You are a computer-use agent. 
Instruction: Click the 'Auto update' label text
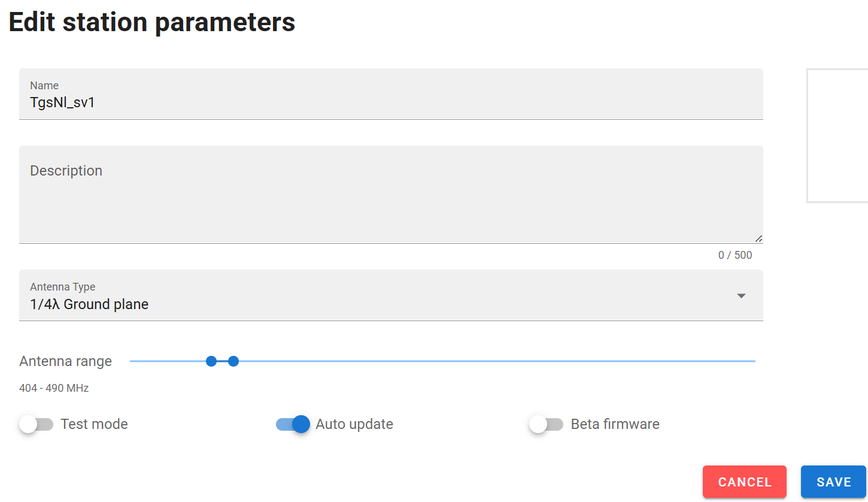354,424
